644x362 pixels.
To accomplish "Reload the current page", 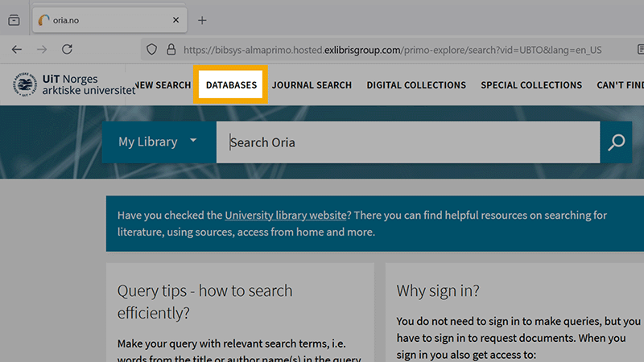I will (68, 49).
